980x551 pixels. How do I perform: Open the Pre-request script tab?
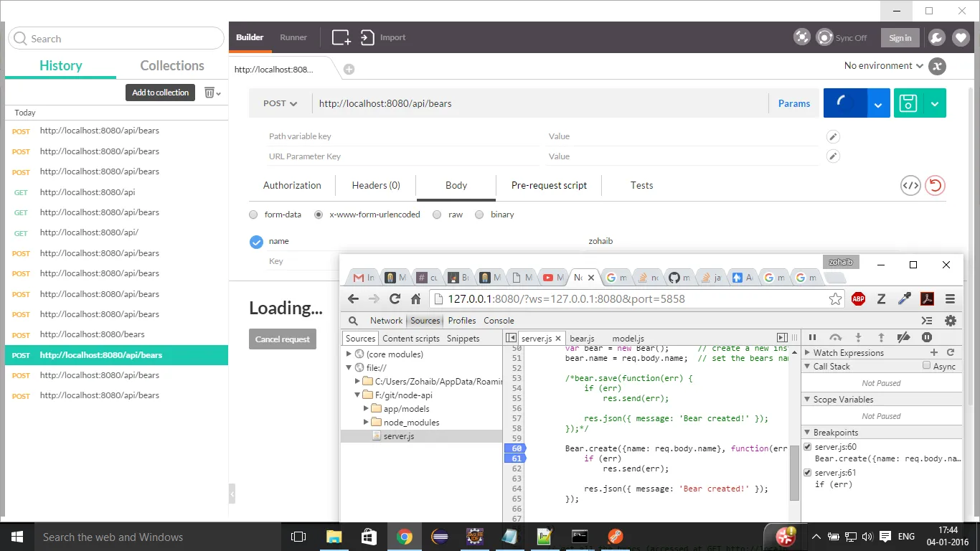click(549, 185)
